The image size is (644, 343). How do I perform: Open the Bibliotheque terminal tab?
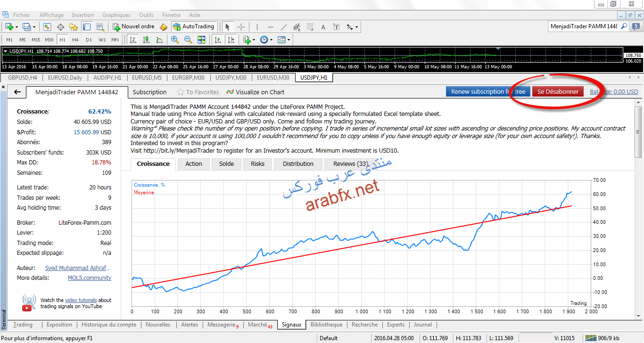pyautogui.click(x=327, y=325)
